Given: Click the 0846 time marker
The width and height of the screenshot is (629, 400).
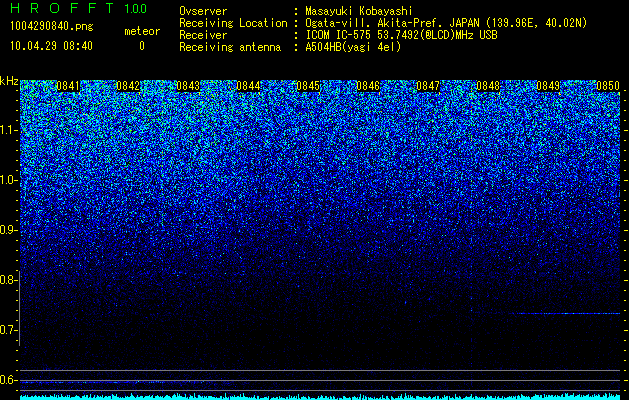Looking at the screenshot, I should pos(368,86).
